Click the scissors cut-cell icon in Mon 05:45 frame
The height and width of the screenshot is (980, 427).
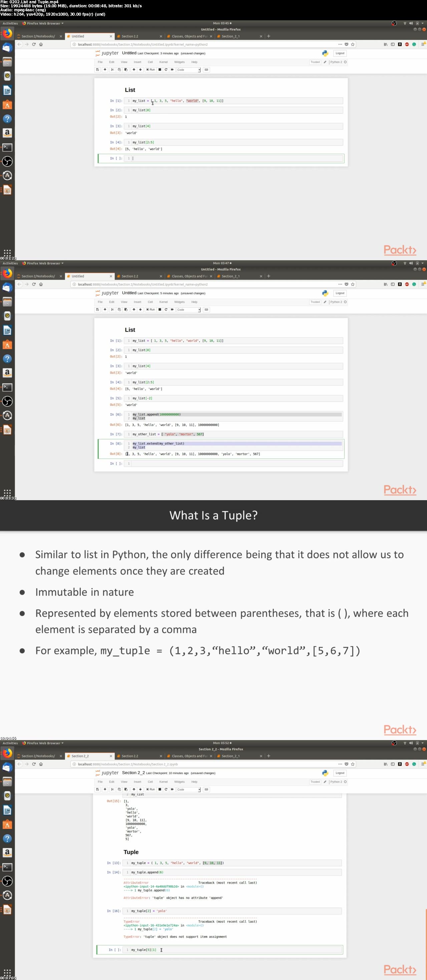point(112,70)
